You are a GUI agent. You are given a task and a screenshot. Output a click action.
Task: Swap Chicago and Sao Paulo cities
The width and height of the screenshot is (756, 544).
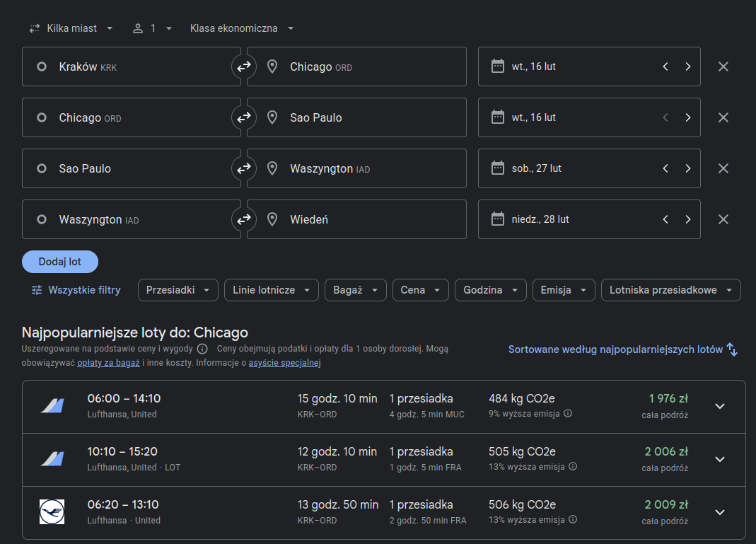point(244,117)
